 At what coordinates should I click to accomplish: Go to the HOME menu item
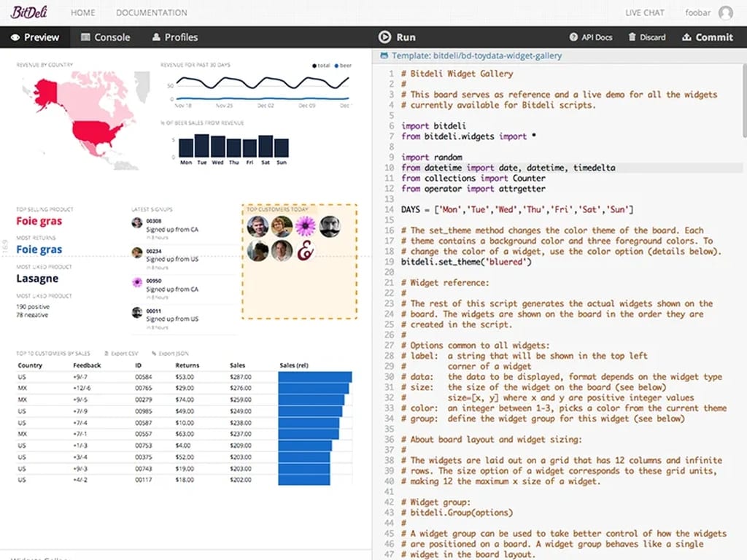pos(83,13)
